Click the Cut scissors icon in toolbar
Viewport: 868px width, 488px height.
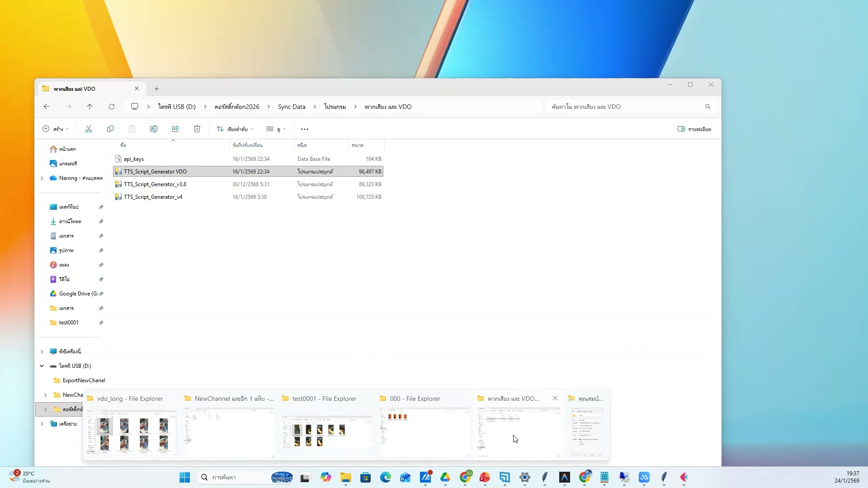click(x=89, y=129)
